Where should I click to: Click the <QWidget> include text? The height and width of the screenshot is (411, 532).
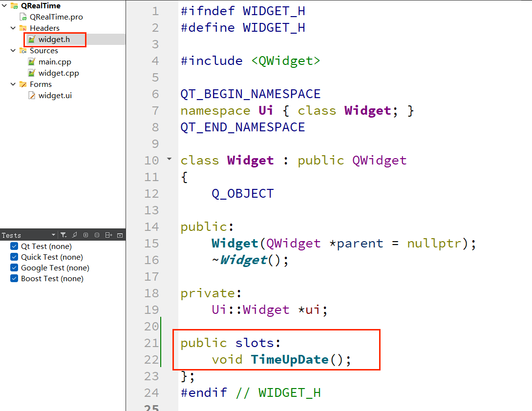point(286,61)
